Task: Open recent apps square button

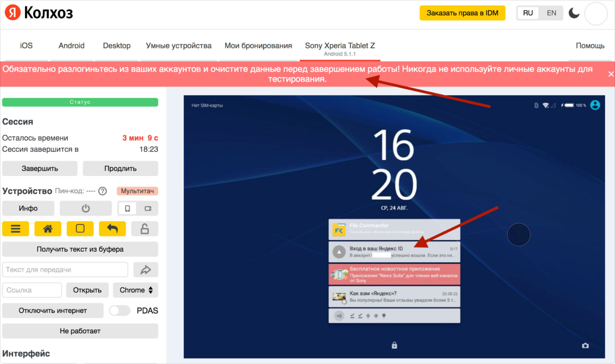Action: [x=80, y=229]
